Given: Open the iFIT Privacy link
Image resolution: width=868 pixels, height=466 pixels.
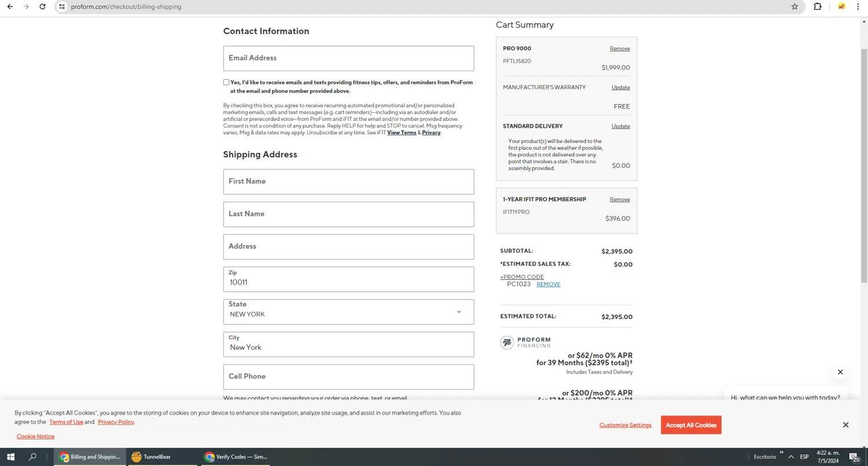Looking at the screenshot, I should click(x=431, y=132).
